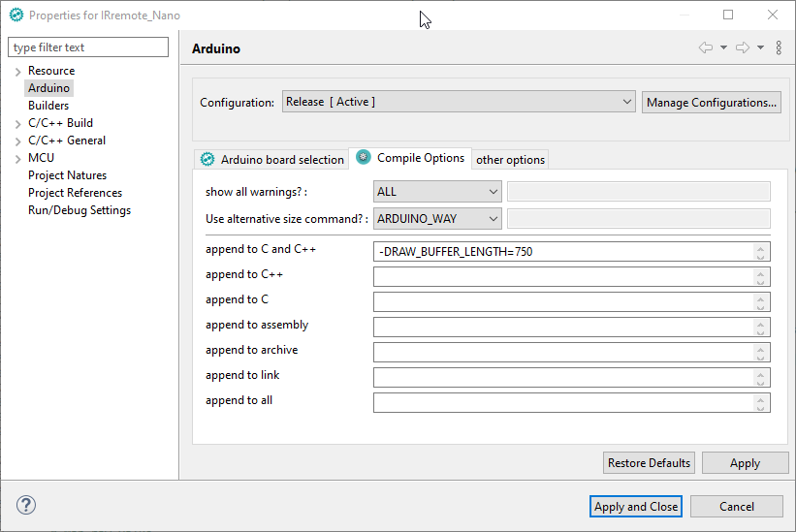The width and height of the screenshot is (796, 532).
Task: Click the type filter text search box
Action: (x=89, y=47)
